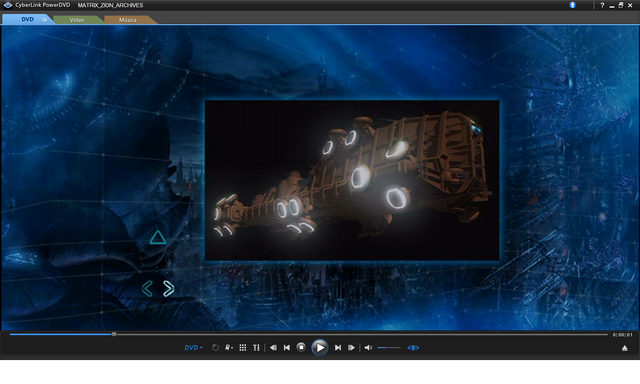Click the up triangle menu arrow
Viewport: 640px width, 384px height.
[x=158, y=238]
